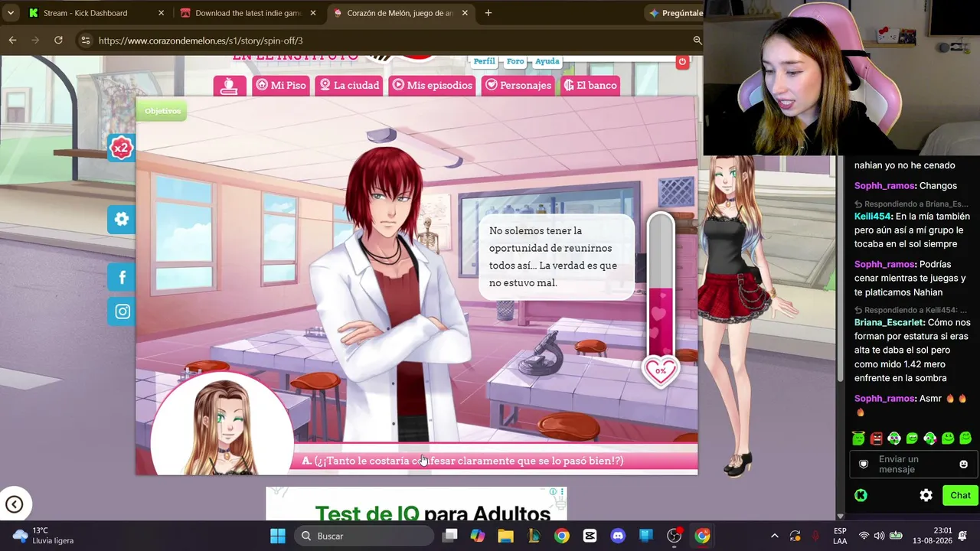Open Task View on the taskbar
The height and width of the screenshot is (551, 980).
(x=450, y=536)
